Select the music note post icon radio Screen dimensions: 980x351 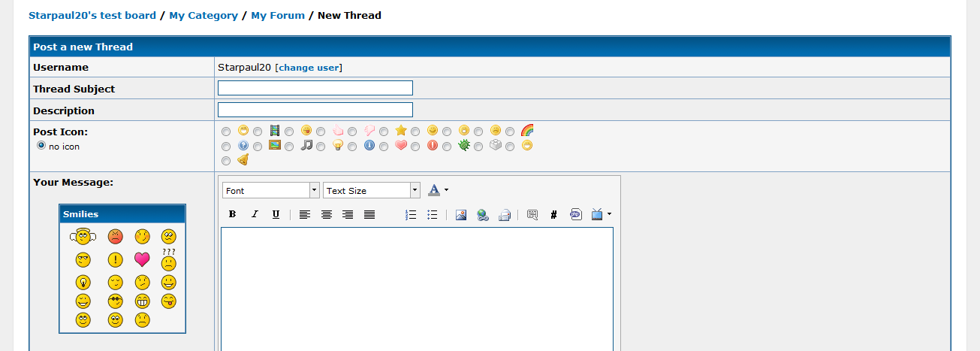point(289,147)
